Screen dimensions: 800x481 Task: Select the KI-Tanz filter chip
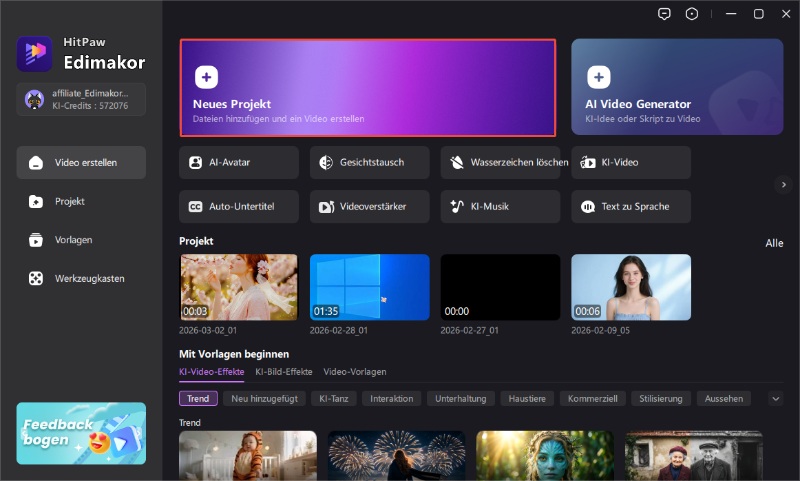332,398
